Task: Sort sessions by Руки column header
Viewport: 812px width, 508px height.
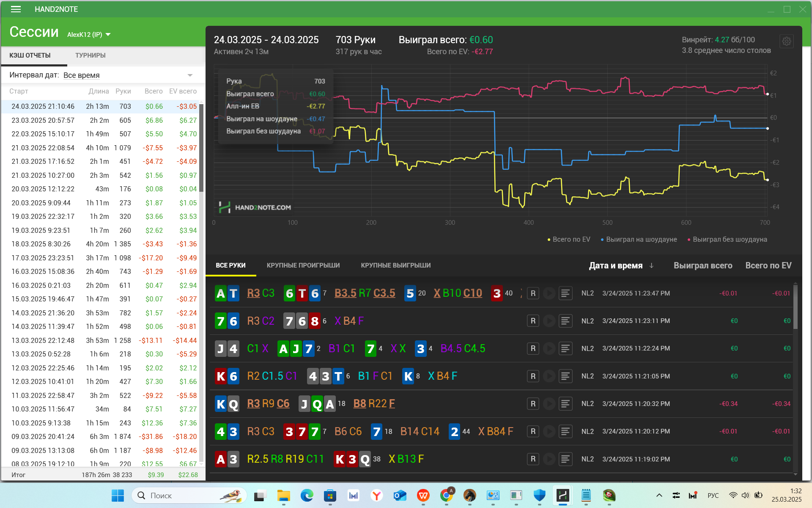Action: click(123, 91)
